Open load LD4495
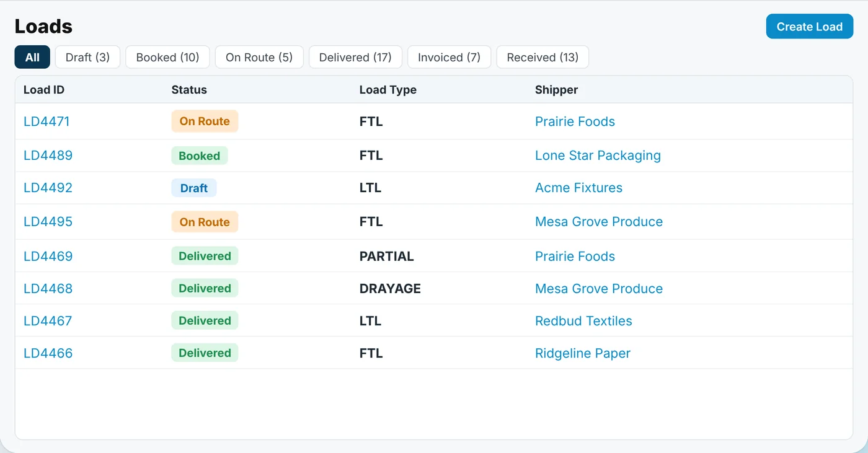This screenshot has width=868, height=453. 48,222
